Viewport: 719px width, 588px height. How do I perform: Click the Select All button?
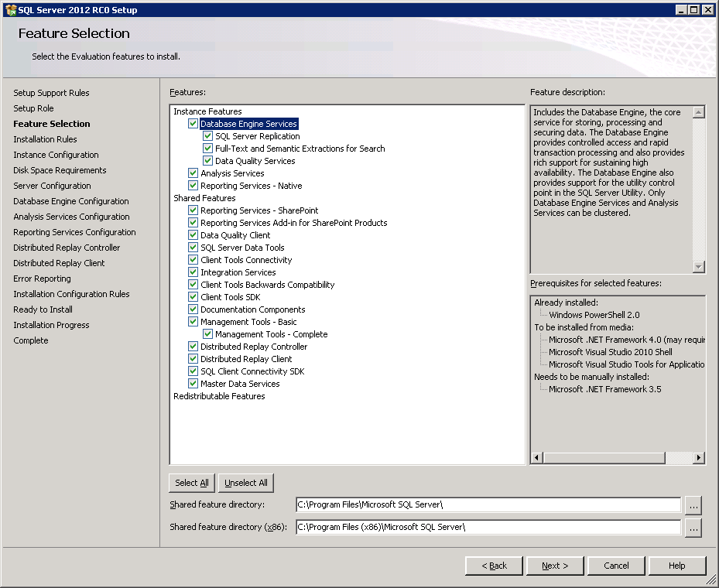click(191, 483)
